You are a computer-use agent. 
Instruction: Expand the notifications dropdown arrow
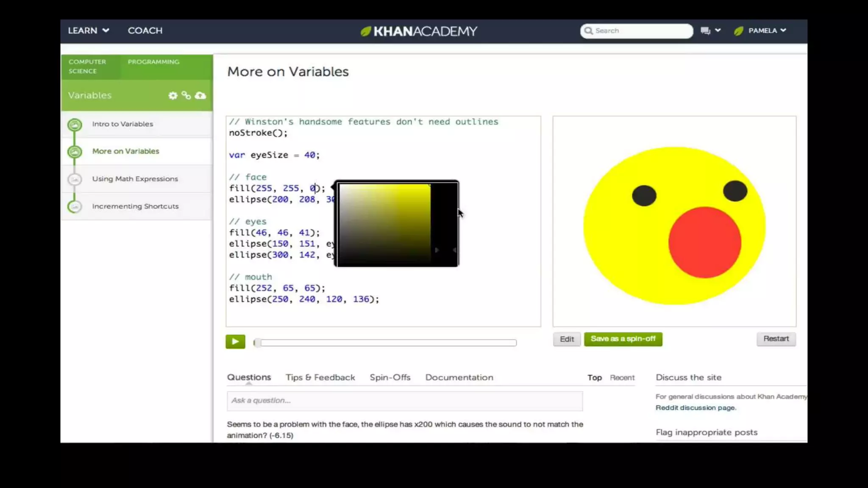point(718,30)
